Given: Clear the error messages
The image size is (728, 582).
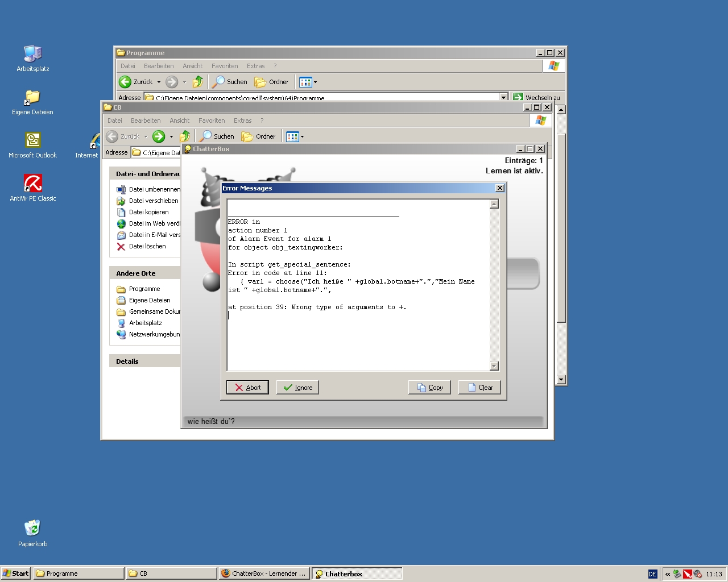Looking at the screenshot, I should [x=479, y=388].
